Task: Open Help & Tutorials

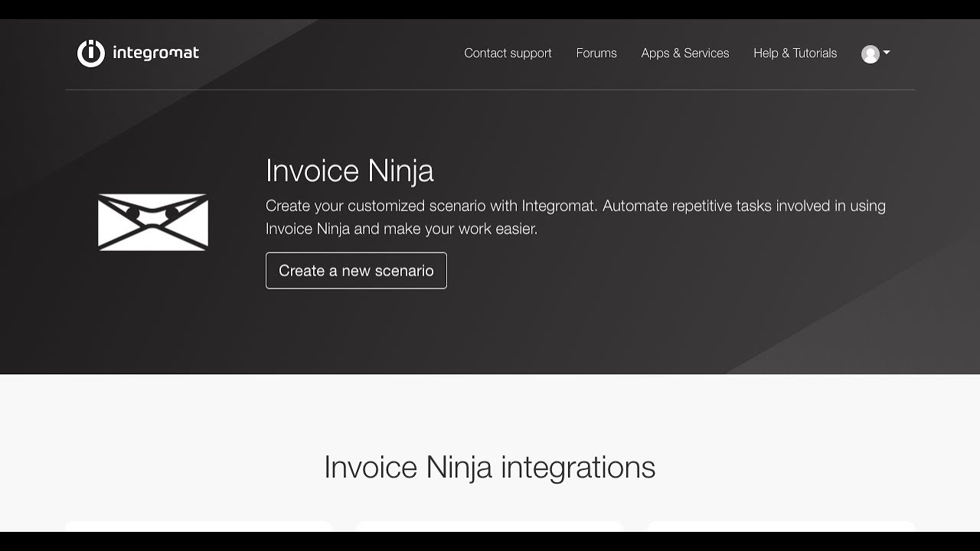Action: pyautogui.click(x=795, y=53)
